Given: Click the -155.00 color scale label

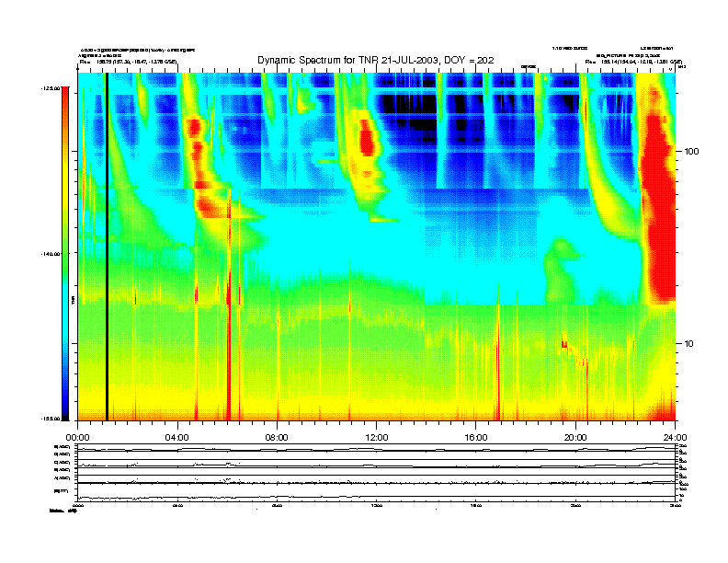Looking at the screenshot, I should (51, 419).
